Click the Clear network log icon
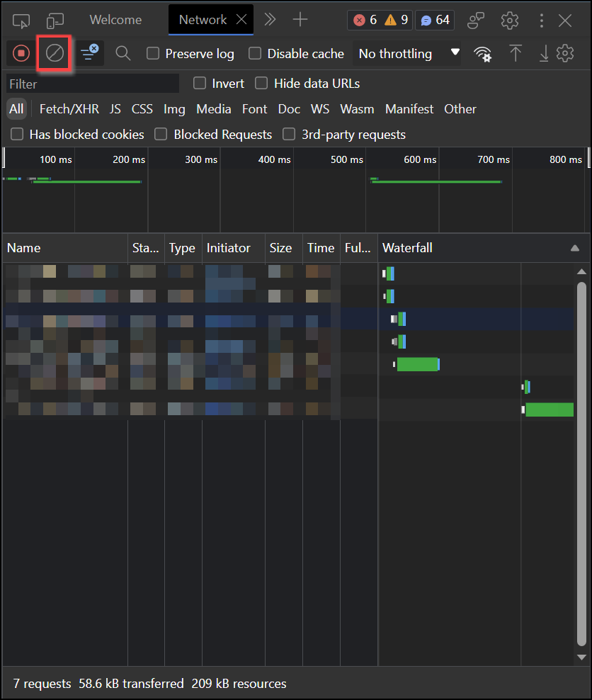592x700 pixels. click(x=55, y=54)
